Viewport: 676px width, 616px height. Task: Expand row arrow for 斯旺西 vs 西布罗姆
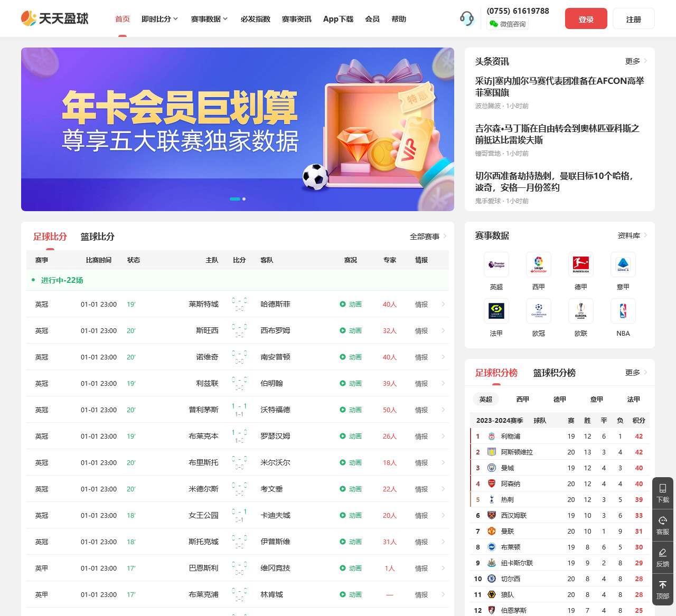[x=443, y=330]
